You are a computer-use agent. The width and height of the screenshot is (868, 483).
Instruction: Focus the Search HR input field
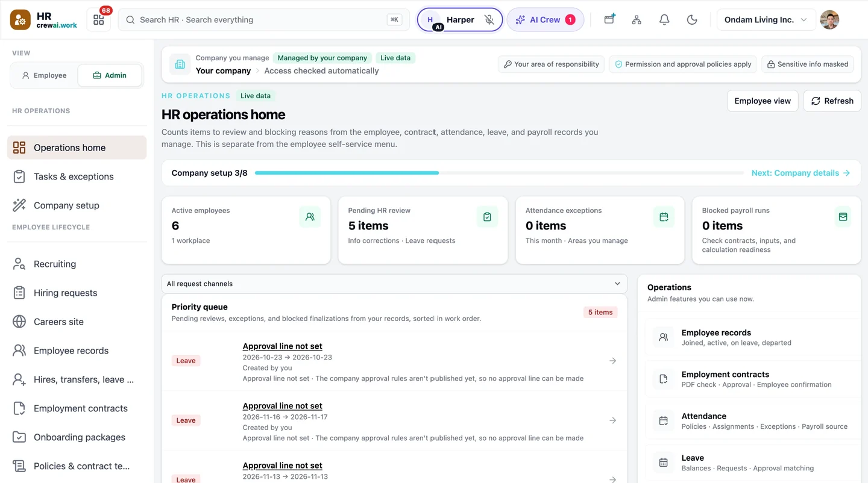[263, 20]
